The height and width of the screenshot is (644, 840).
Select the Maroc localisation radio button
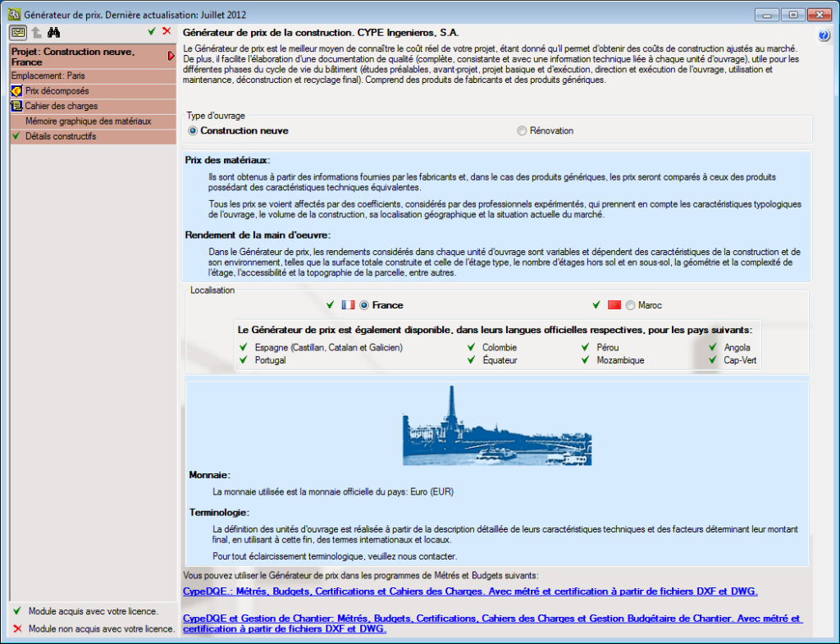pyautogui.click(x=630, y=305)
